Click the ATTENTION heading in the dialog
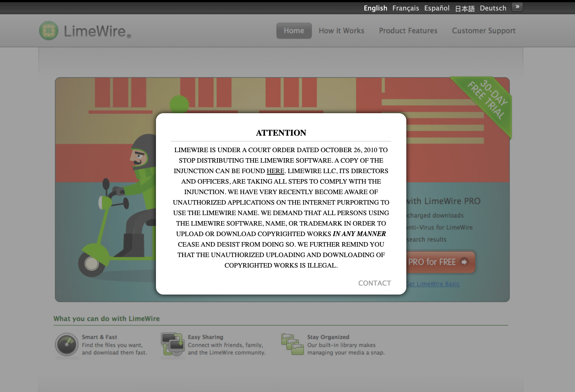The image size is (575, 392). coord(281,133)
